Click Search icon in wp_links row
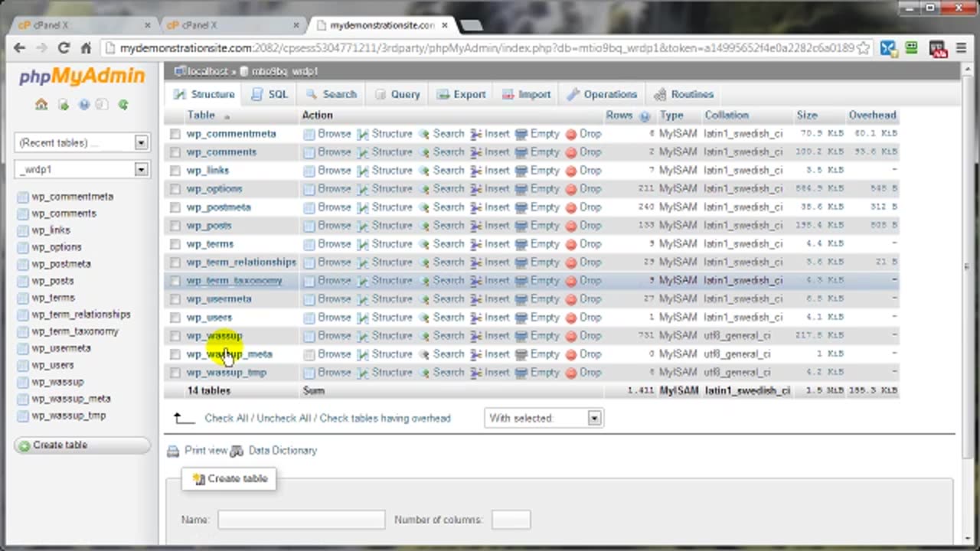The height and width of the screenshot is (551, 980). (x=424, y=171)
